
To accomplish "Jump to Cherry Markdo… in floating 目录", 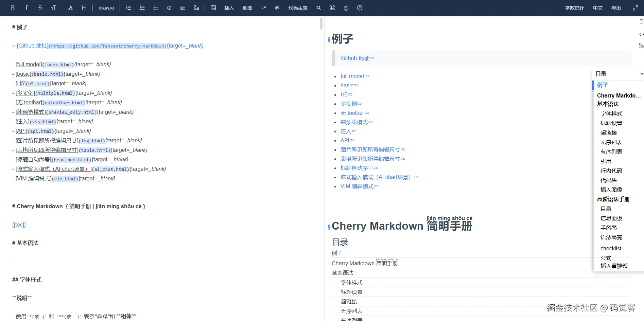I will click(x=619, y=95).
